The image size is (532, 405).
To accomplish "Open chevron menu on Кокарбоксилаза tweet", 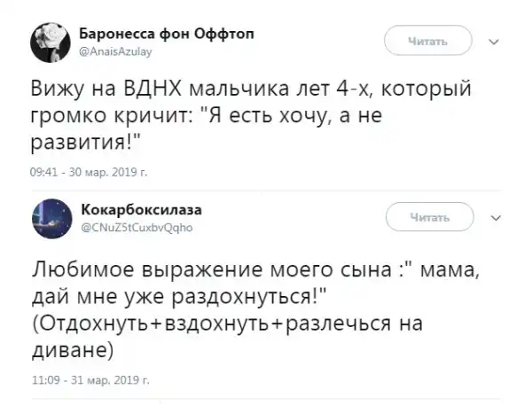I will [495, 216].
